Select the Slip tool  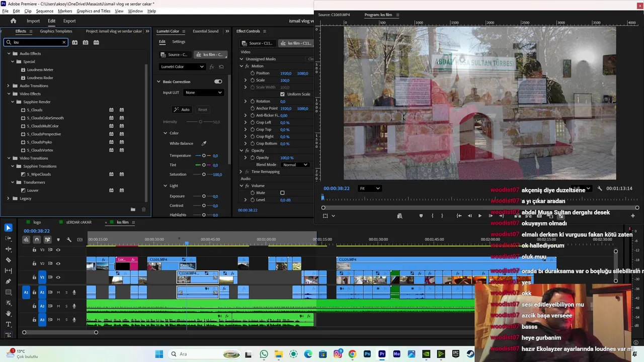(8, 270)
